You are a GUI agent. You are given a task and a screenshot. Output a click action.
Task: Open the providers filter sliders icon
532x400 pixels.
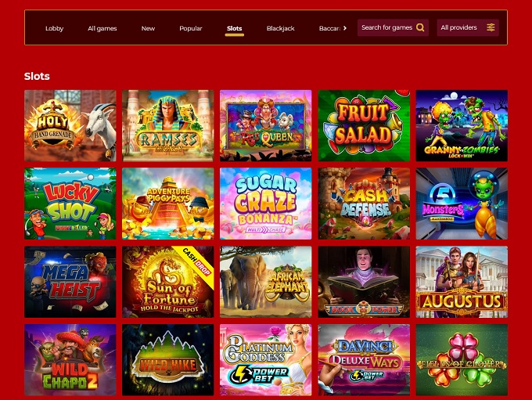[x=491, y=27]
